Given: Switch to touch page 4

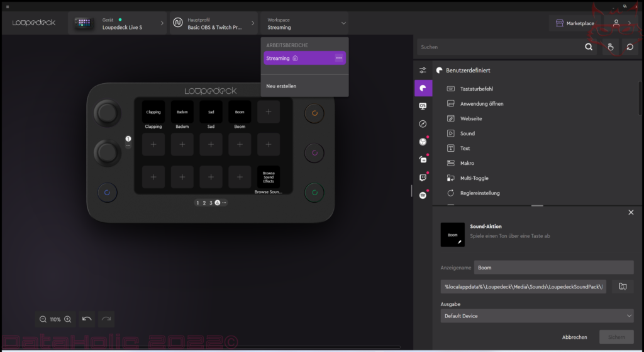Looking at the screenshot, I should click(x=217, y=203).
